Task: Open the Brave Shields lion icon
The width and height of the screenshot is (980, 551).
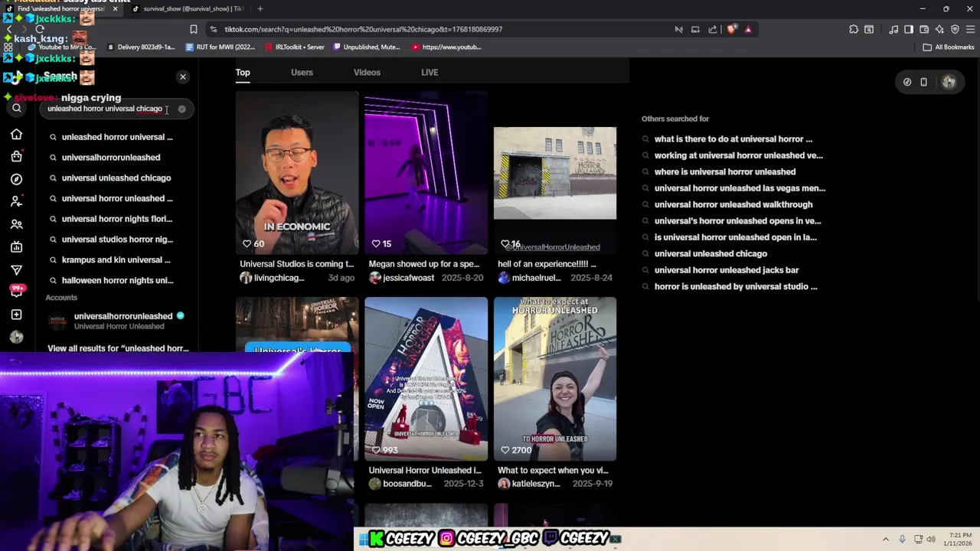Action: [x=731, y=29]
